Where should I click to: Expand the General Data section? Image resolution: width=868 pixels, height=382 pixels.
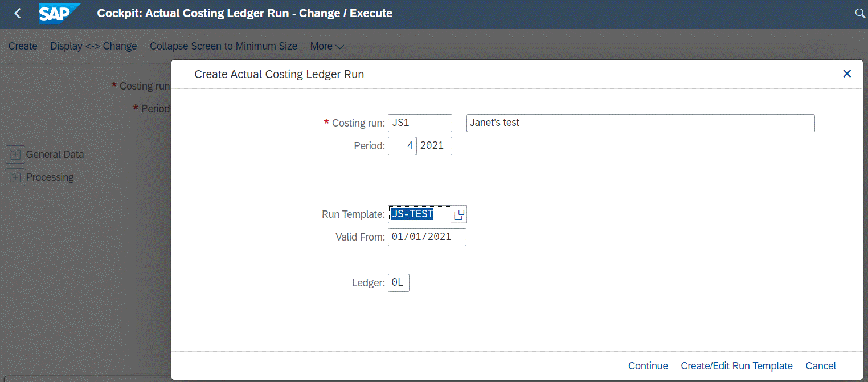55,154
